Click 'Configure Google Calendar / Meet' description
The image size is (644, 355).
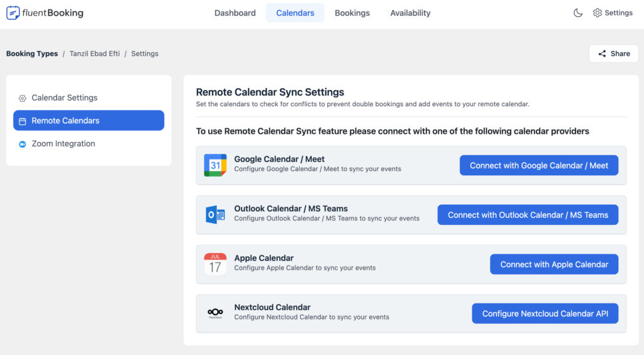point(318,169)
